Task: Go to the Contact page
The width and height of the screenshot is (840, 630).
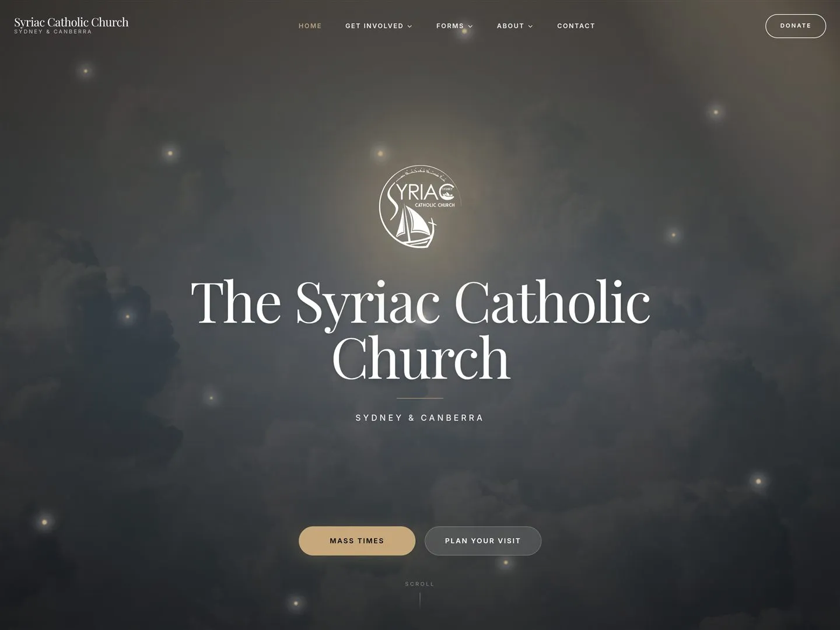Action: [x=576, y=26]
